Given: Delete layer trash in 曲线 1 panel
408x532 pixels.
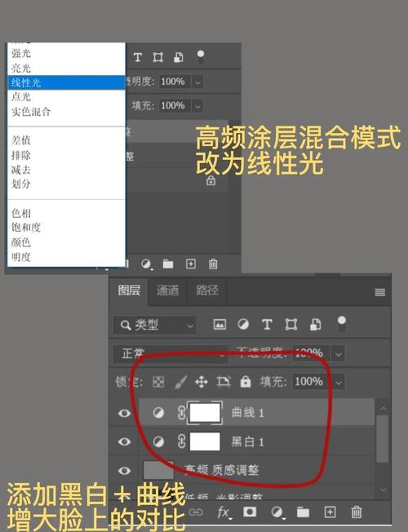Looking at the screenshot, I should click(x=356, y=512).
